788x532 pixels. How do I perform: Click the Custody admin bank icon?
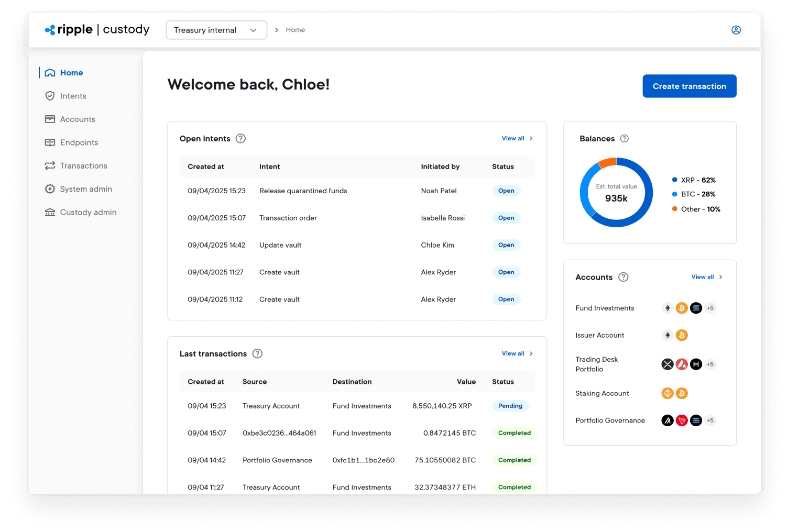50,212
